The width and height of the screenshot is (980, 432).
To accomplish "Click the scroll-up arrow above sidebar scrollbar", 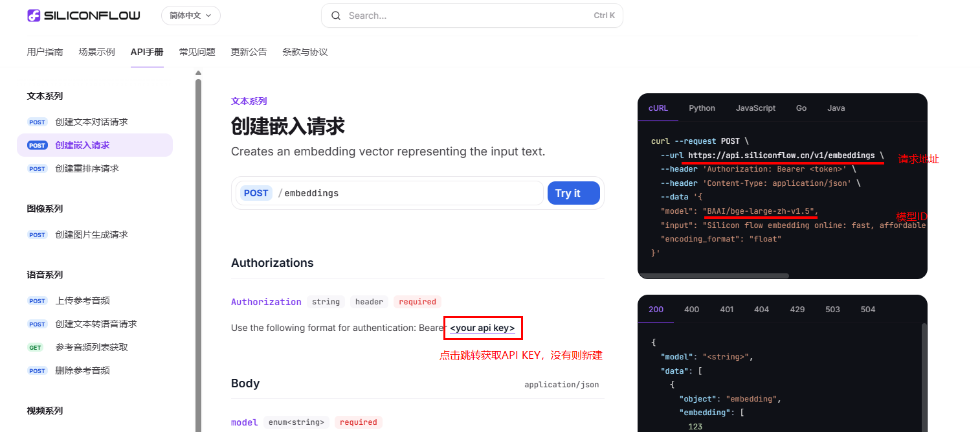I will point(198,73).
